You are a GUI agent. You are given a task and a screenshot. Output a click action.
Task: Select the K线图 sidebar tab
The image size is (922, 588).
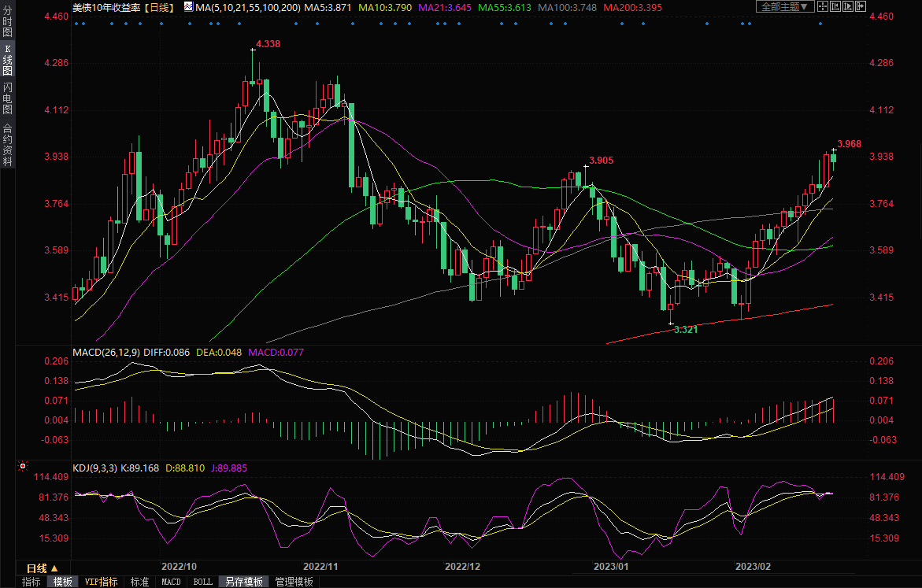7,59
